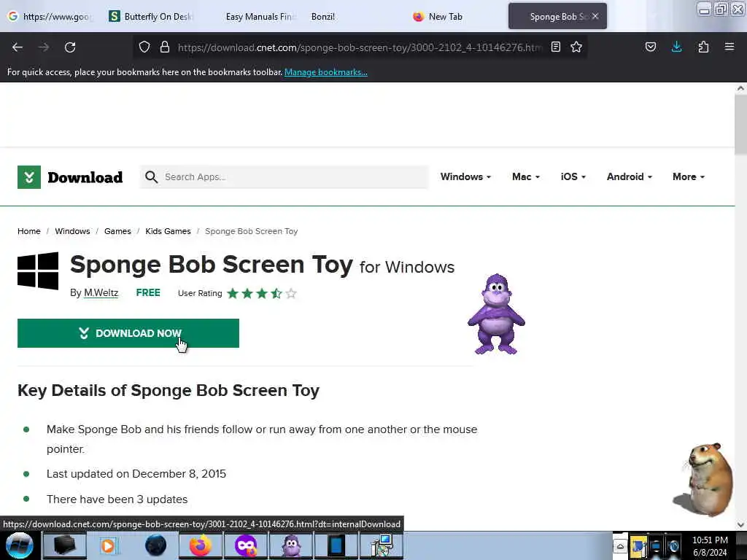Image resolution: width=747 pixels, height=560 pixels.
Task: Open Firefox from the taskbar
Action: [201, 545]
